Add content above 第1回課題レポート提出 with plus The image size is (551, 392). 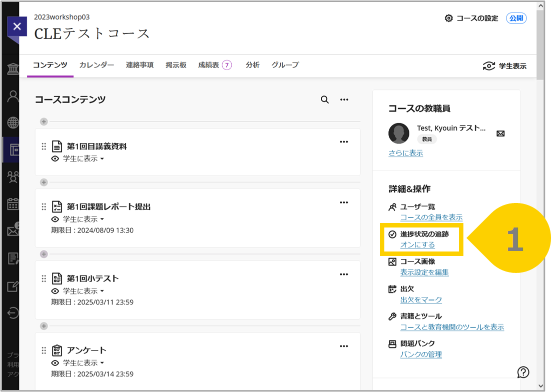coord(44,182)
